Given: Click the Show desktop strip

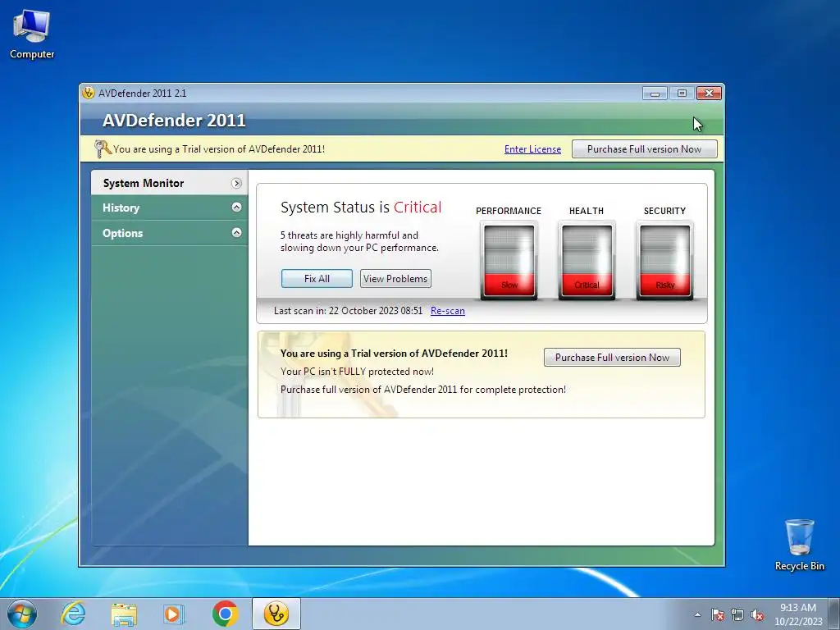Looking at the screenshot, I should [834, 614].
